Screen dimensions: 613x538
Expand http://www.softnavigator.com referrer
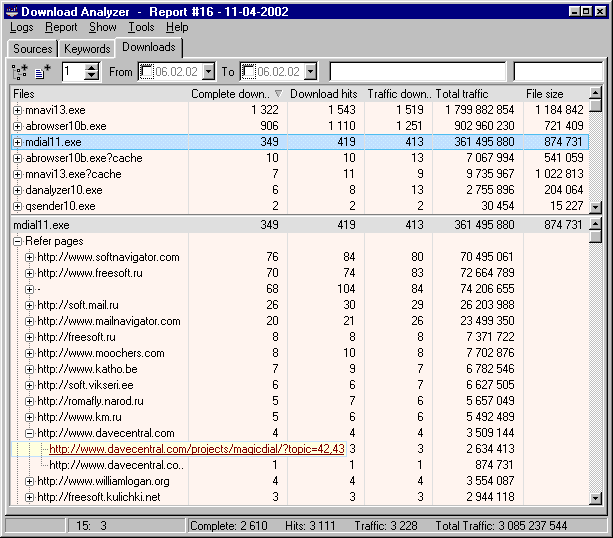click(29, 257)
